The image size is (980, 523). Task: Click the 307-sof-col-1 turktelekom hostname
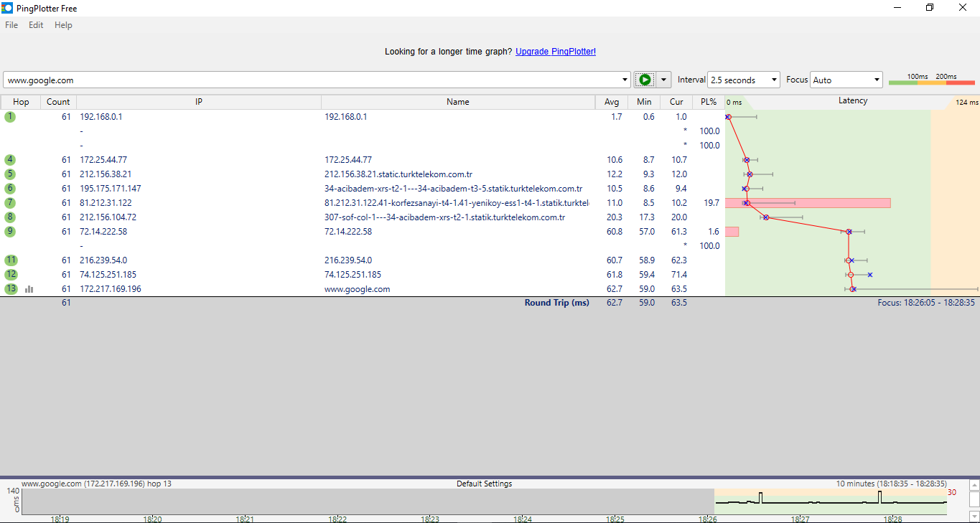pyautogui.click(x=445, y=217)
